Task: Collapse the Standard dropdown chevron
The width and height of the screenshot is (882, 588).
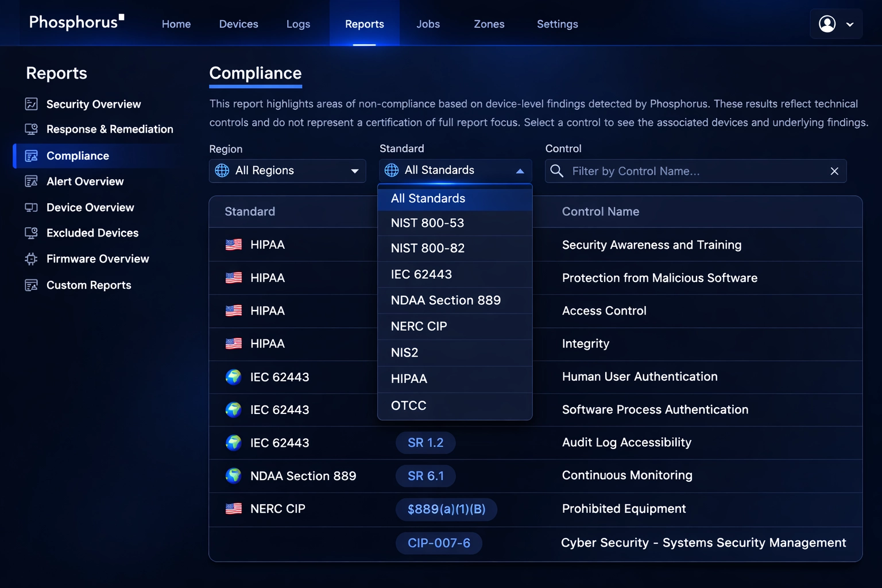Action: [520, 170]
